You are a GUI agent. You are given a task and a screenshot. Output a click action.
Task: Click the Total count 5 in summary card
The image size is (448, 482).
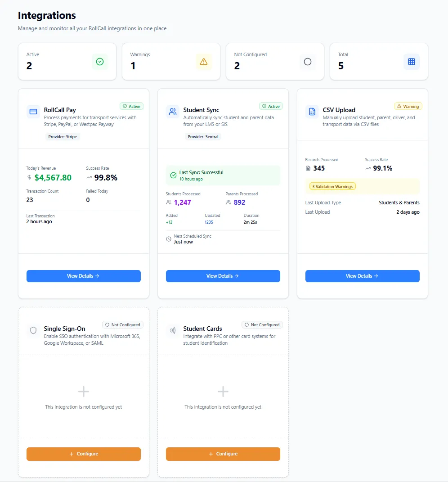tap(341, 66)
